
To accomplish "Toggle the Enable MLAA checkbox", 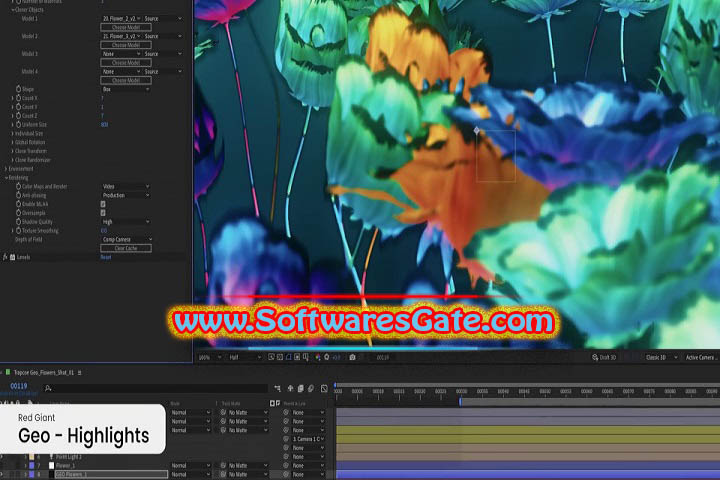I will tap(103, 204).
